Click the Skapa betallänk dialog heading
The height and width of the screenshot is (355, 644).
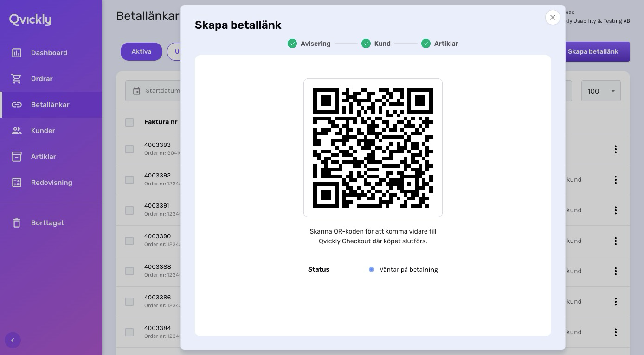[238, 25]
